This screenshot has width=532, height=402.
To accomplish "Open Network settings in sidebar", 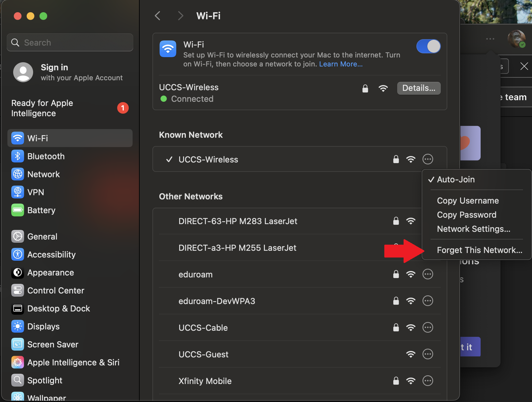I will [x=70, y=174].
